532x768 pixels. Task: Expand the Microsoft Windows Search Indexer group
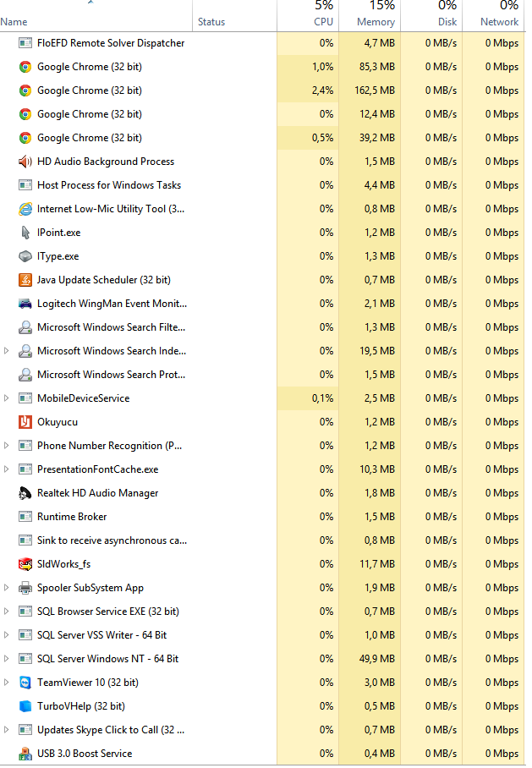(7, 351)
